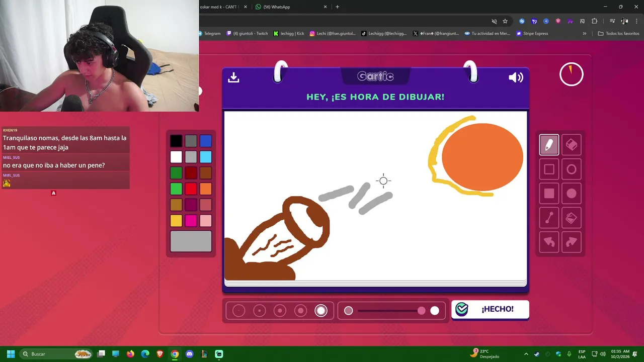Select the paint bucket fill tool
Viewport: 644px width, 362px height.
(x=571, y=218)
